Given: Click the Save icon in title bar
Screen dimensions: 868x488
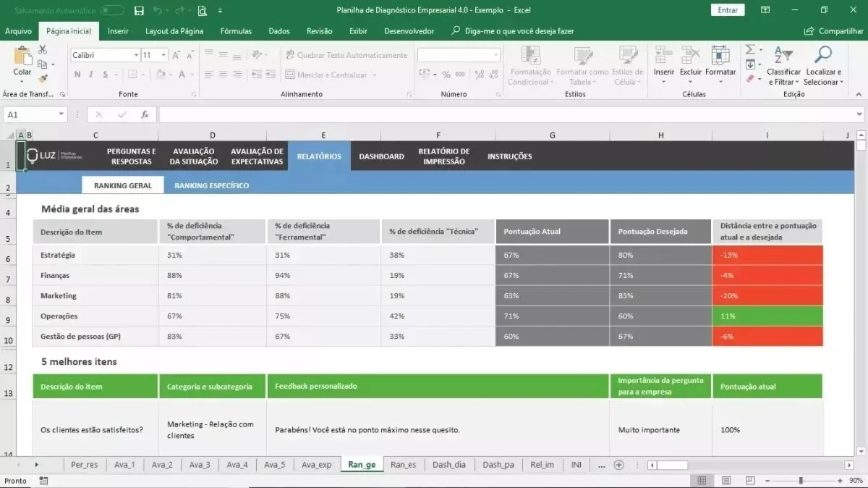Looking at the screenshot, I should pos(138,10).
